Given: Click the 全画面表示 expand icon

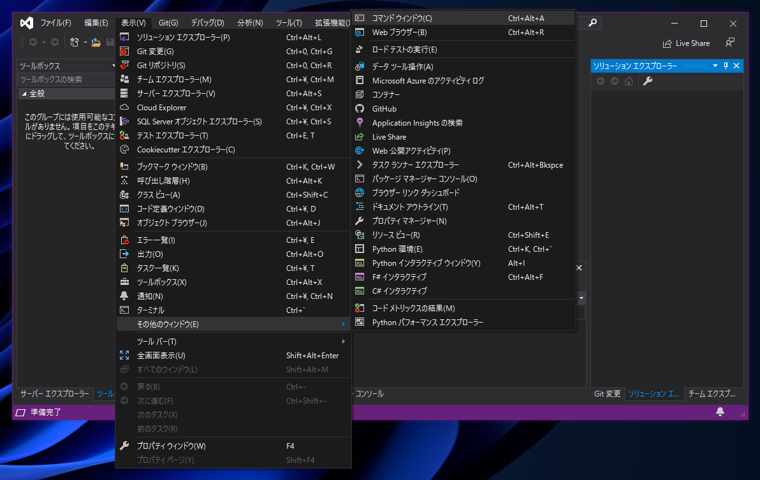Looking at the screenshot, I should pyautogui.click(x=125, y=355).
